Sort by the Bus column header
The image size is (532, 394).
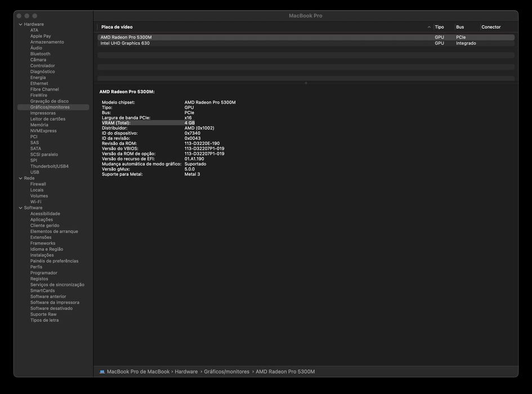(x=460, y=27)
